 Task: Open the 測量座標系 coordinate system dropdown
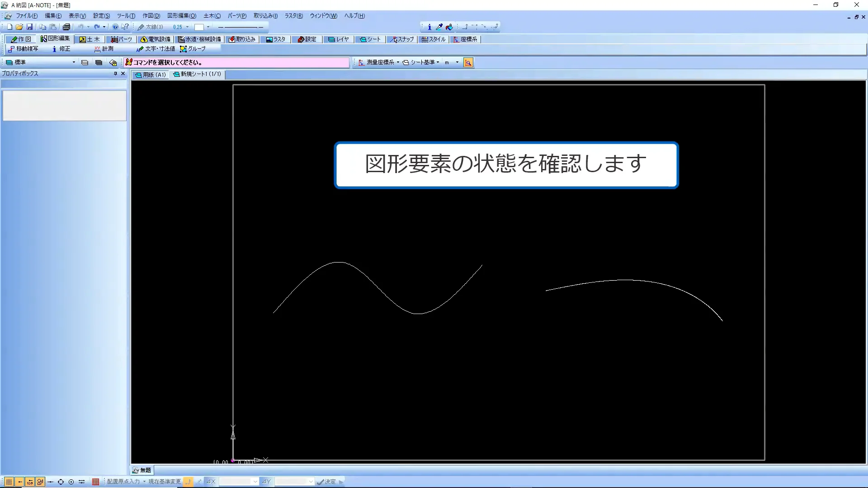[x=398, y=62]
